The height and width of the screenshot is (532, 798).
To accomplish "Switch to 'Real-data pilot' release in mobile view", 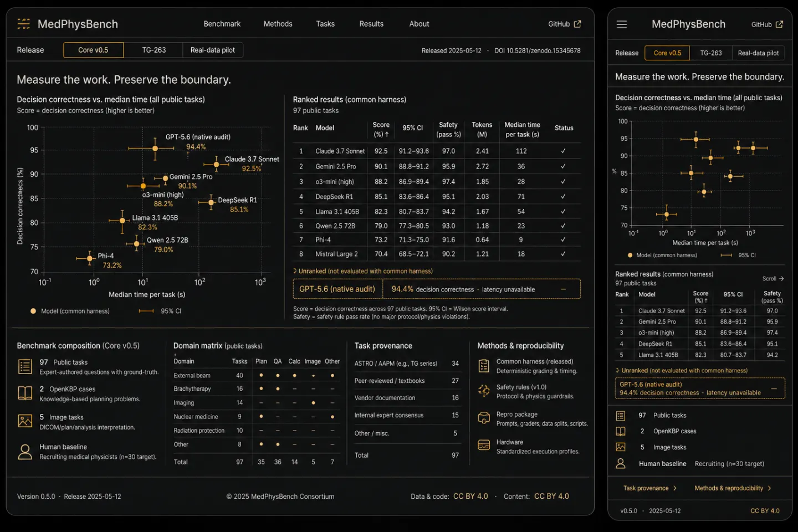I will [x=759, y=53].
